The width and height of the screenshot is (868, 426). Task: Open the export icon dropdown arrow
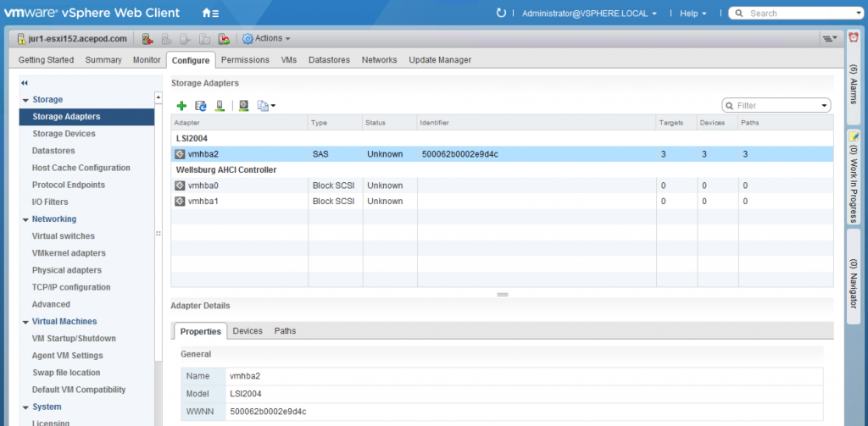point(273,106)
